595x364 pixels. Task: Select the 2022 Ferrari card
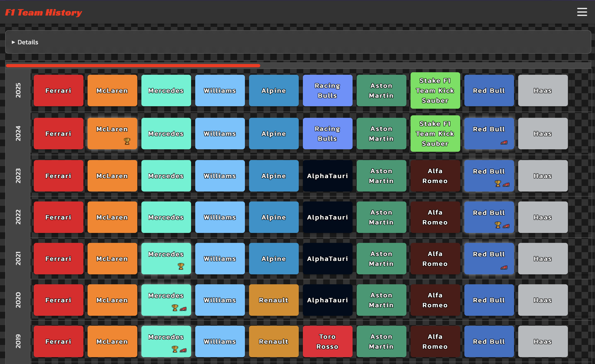coord(58,217)
